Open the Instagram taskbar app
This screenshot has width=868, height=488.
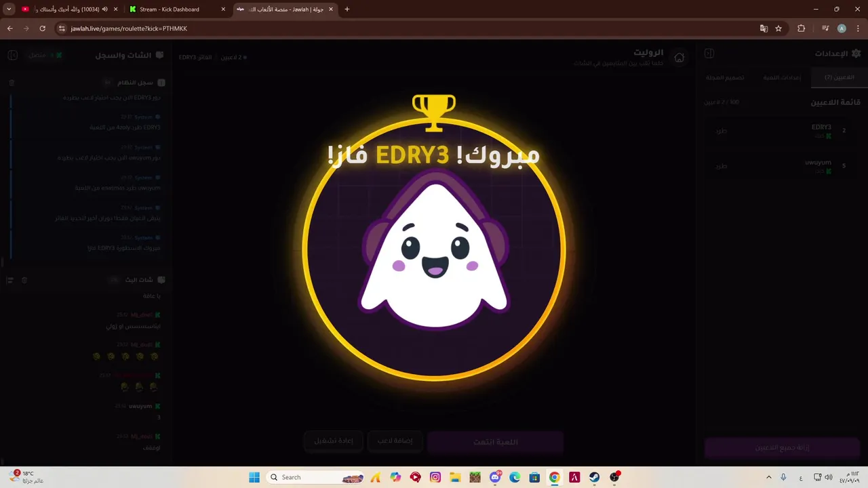(435, 477)
